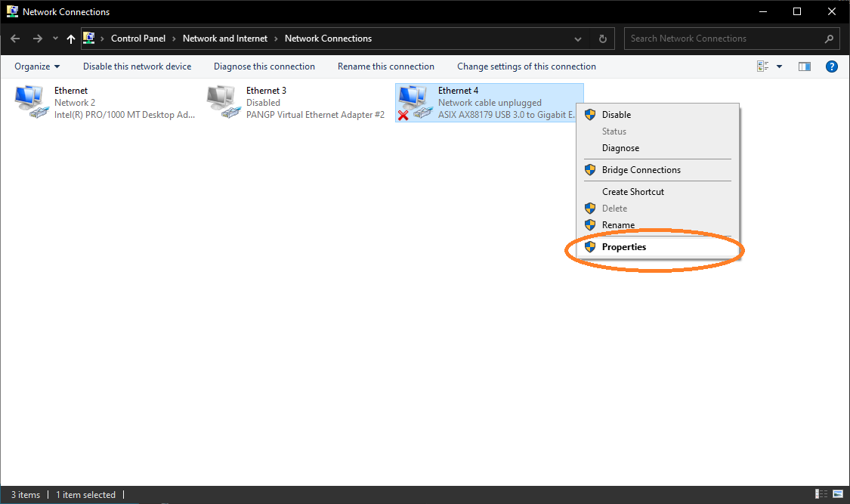Screen dimensions: 850x504
Task: Click Diagnose this connection in toolbar
Action: (264, 66)
